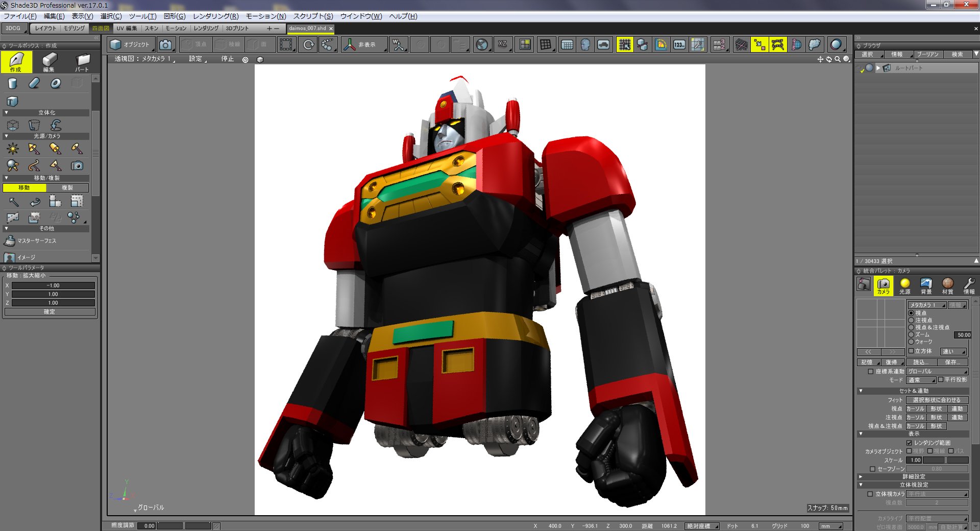Adjust the 照度調節 brightness slider
980x531 pixels.
(184, 526)
